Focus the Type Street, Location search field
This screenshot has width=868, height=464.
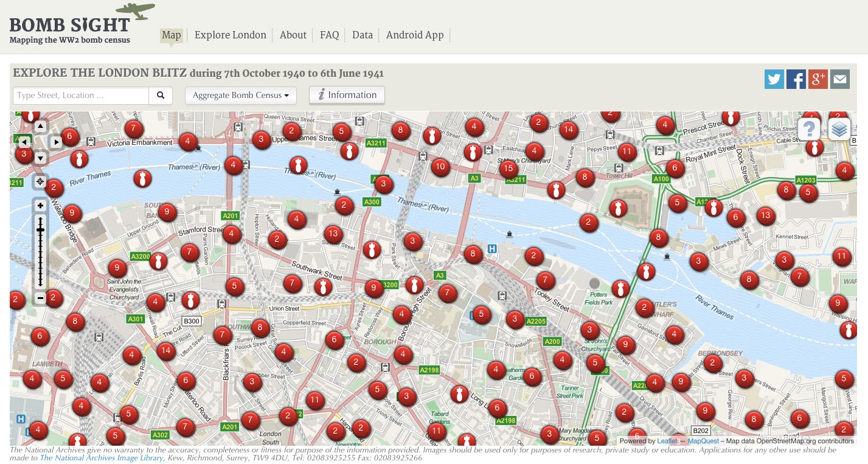click(x=81, y=96)
